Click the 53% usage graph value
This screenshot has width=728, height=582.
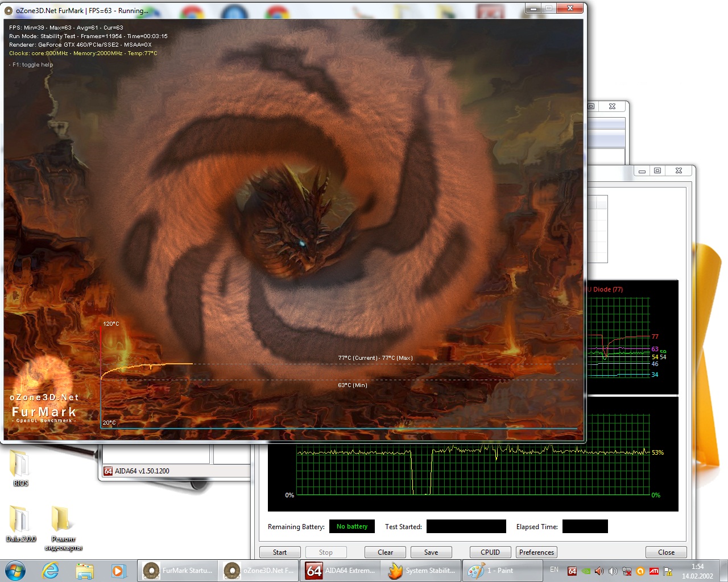click(658, 452)
